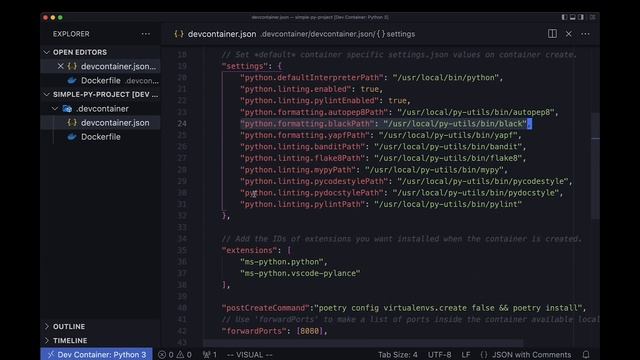Click "extensions" key on line 35
640x360 pixels.
249,250
